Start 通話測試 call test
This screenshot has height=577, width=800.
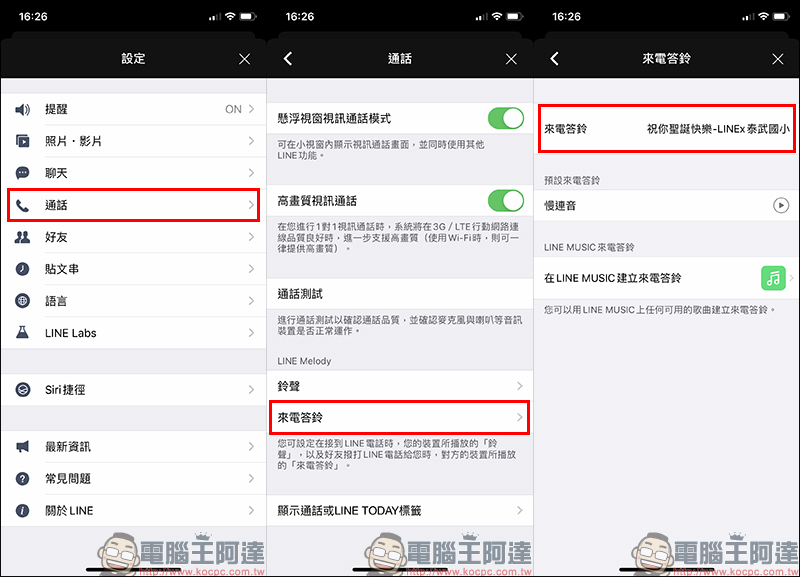pyautogui.click(x=400, y=294)
